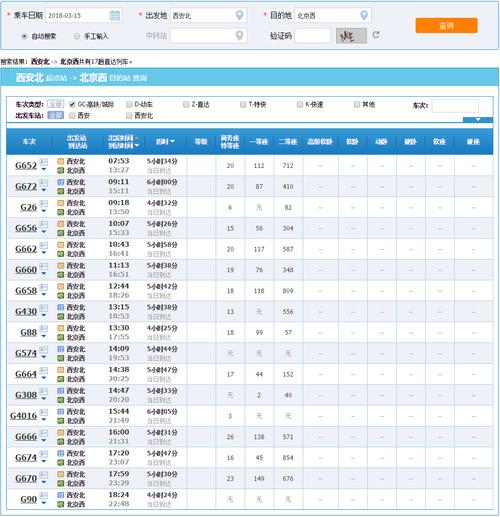Focus the 车次 train number filter box
This screenshot has width=500, height=517.
point(455,106)
